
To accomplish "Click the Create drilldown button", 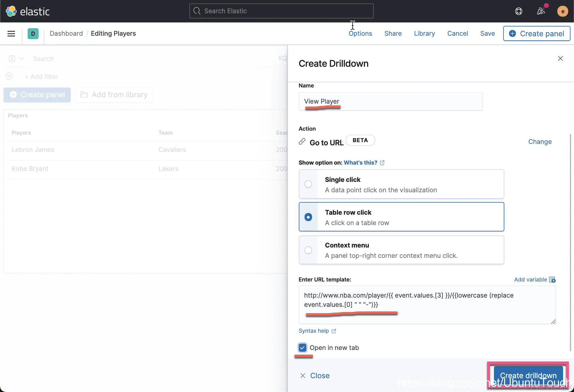I will coord(528,375).
